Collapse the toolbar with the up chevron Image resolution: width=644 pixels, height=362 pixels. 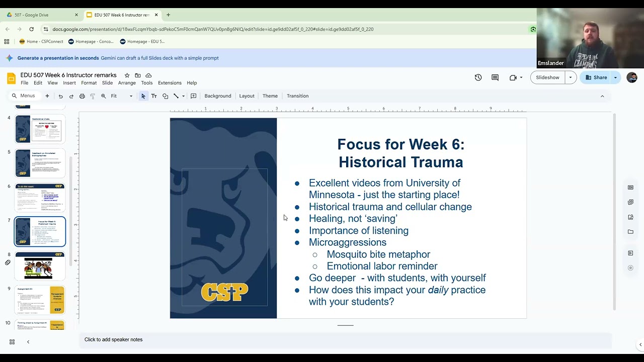tap(602, 96)
